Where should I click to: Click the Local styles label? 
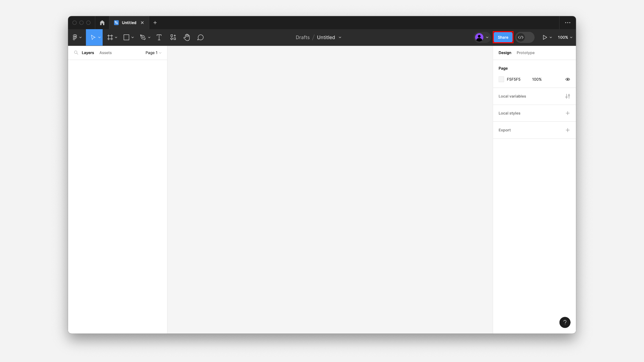tap(509, 113)
